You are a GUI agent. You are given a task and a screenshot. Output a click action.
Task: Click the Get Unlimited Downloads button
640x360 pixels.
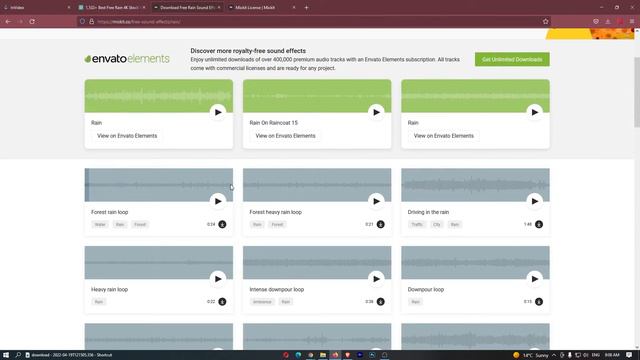pyautogui.click(x=512, y=59)
